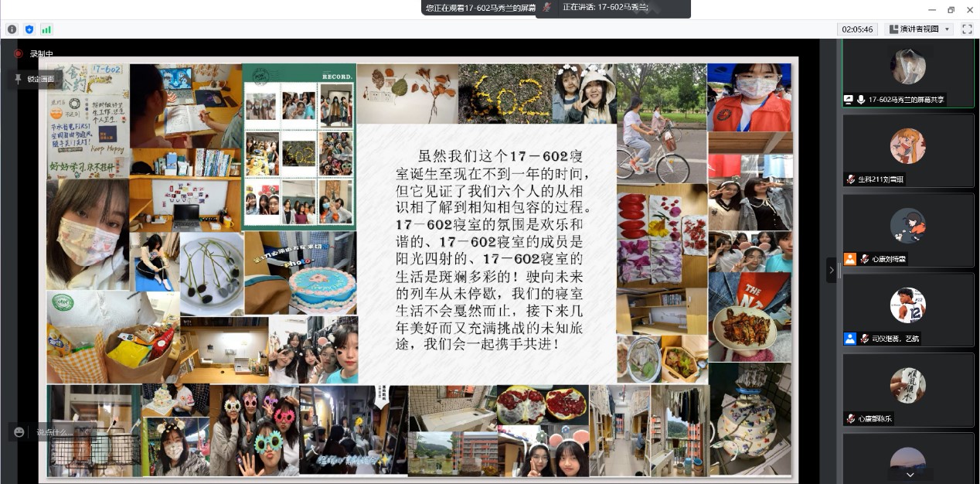Open the meeting info icon
The width and height of the screenshot is (980, 484).
point(12,29)
